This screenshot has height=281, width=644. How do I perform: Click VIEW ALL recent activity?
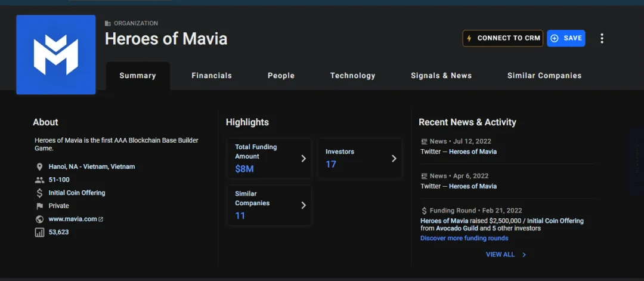point(500,255)
